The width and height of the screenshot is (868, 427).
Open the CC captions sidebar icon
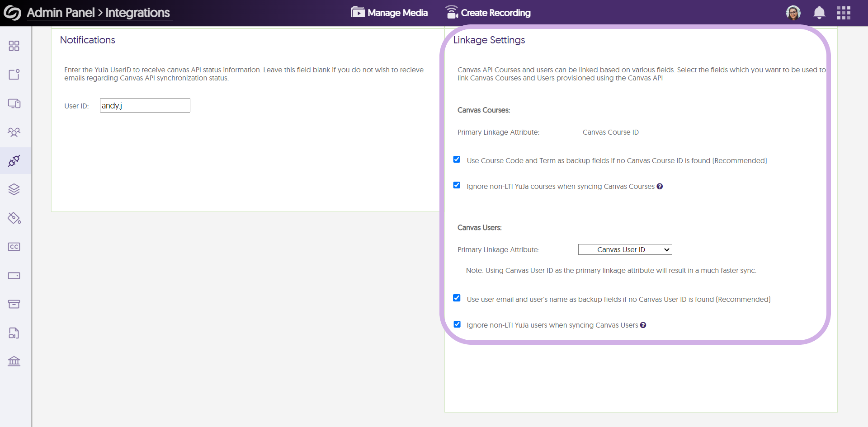[x=14, y=247]
